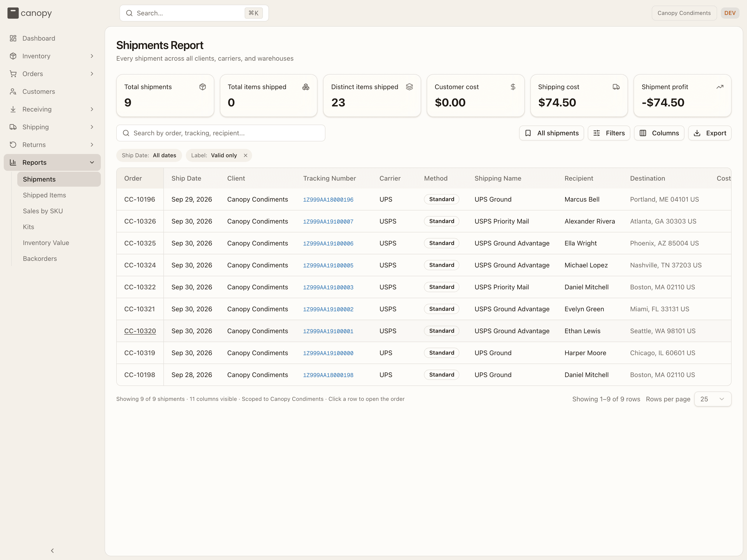Open tracking number 1Z999AA18000196
The image size is (747, 560).
click(328, 199)
